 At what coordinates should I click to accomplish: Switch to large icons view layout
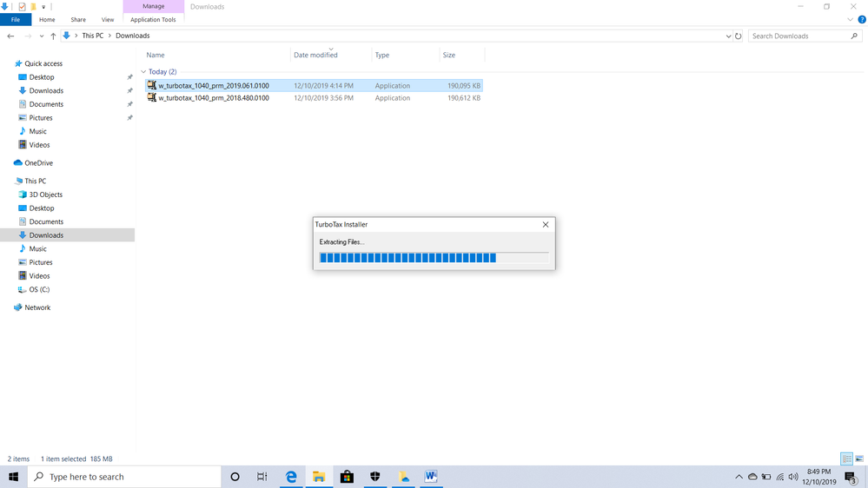tap(859, 458)
